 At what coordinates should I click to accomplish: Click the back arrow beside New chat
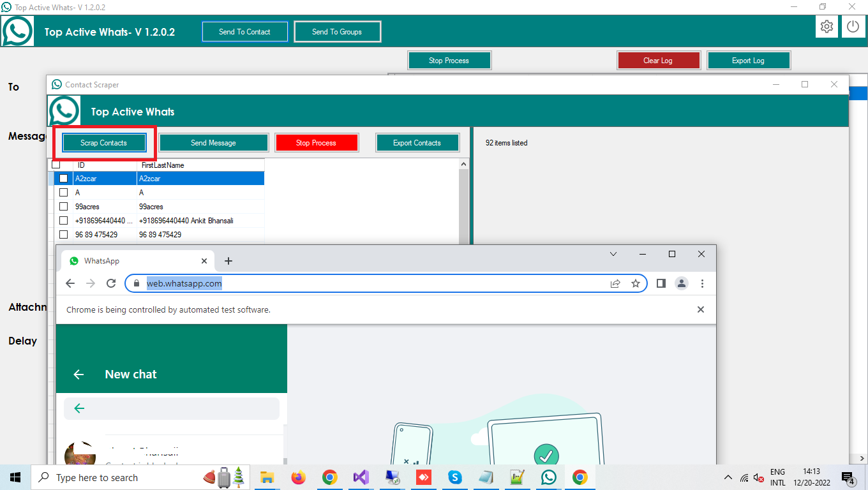click(x=79, y=375)
